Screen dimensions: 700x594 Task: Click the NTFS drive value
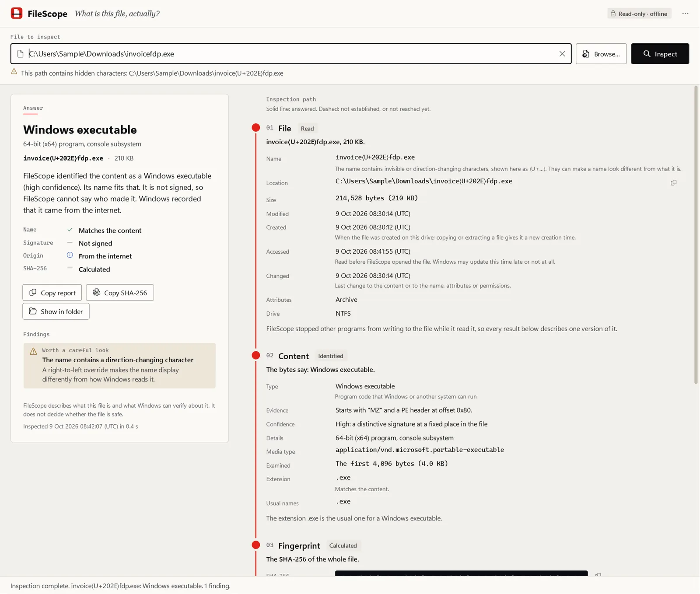click(x=343, y=313)
